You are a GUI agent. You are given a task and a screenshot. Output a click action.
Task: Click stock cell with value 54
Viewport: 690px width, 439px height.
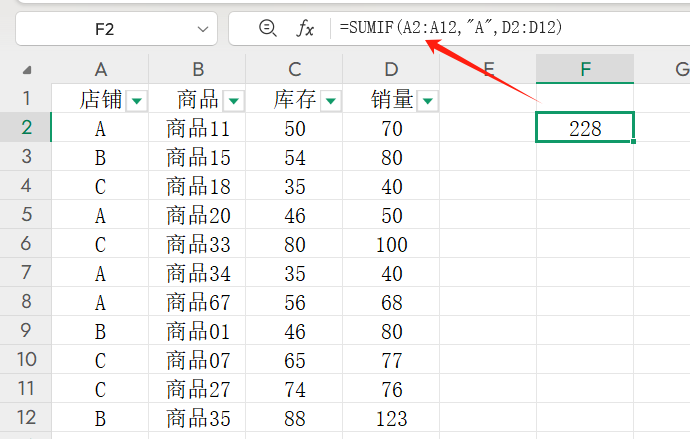pyautogui.click(x=294, y=157)
